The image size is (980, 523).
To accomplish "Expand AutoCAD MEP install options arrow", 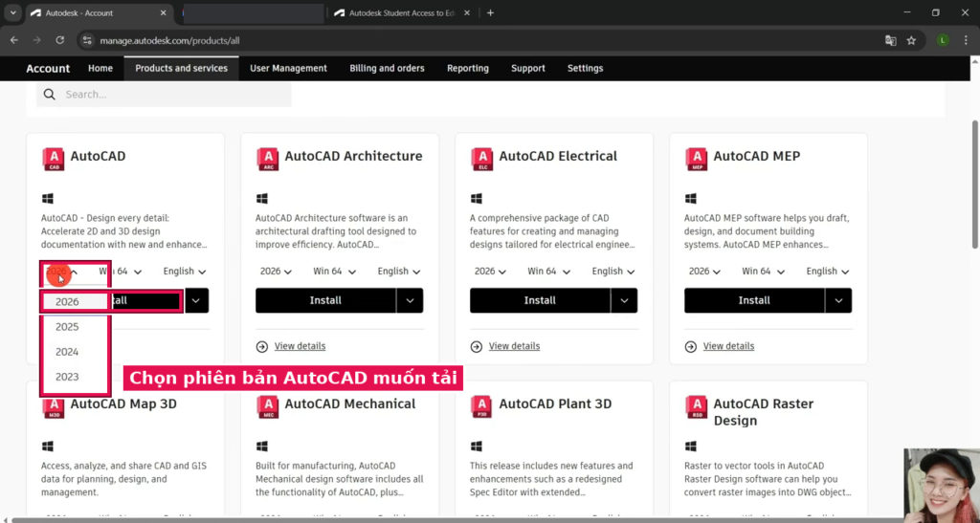I will (x=838, y=300).
